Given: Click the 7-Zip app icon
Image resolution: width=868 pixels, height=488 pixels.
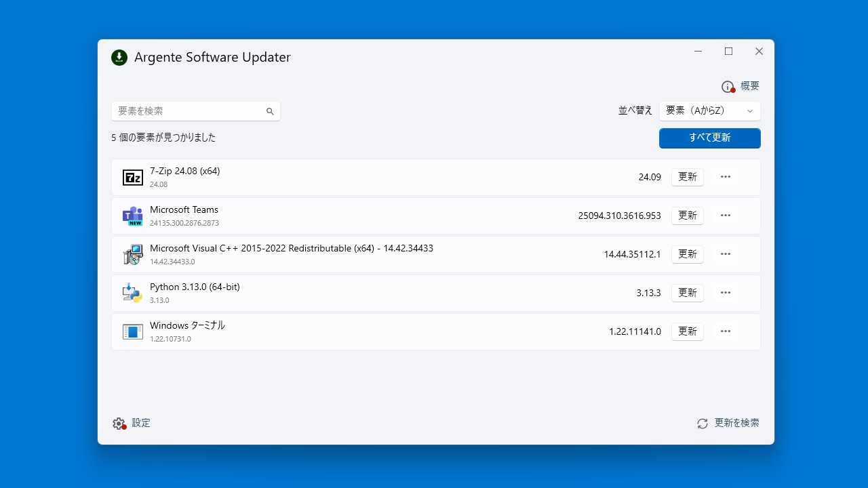Looking at the screenshot, I should 133,178.
